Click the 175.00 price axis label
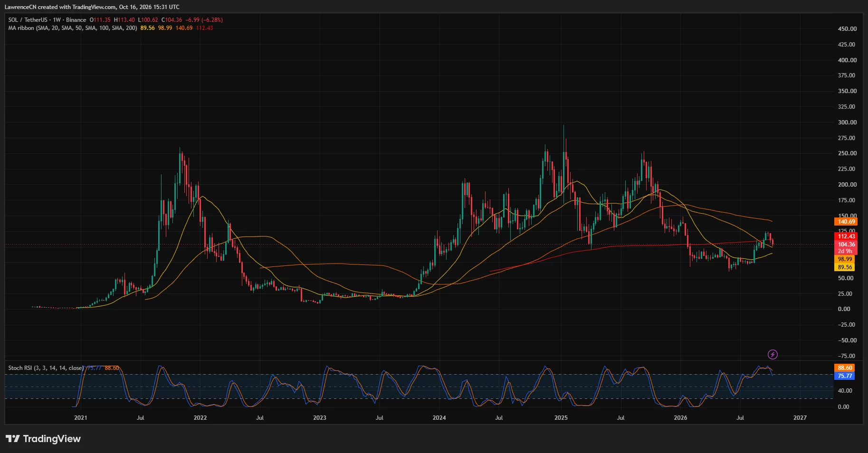 [x=847, y=200]
